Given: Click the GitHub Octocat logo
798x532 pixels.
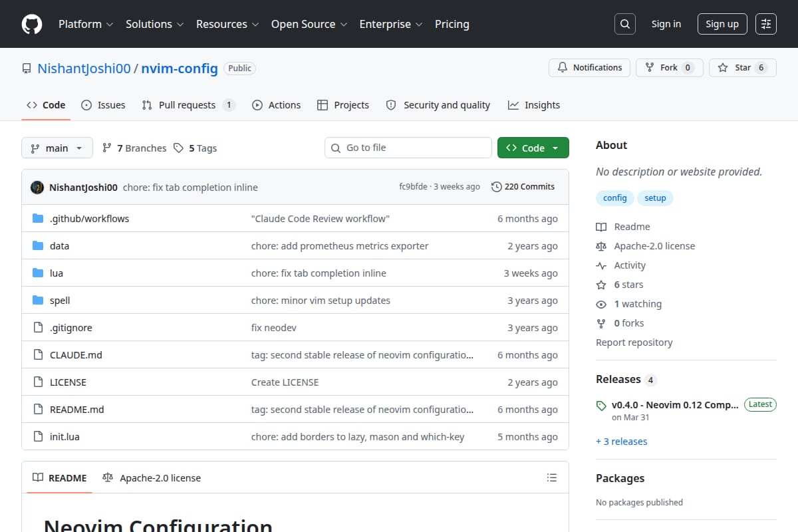Looking at the screenshot, I should click(x=32, y=24).
